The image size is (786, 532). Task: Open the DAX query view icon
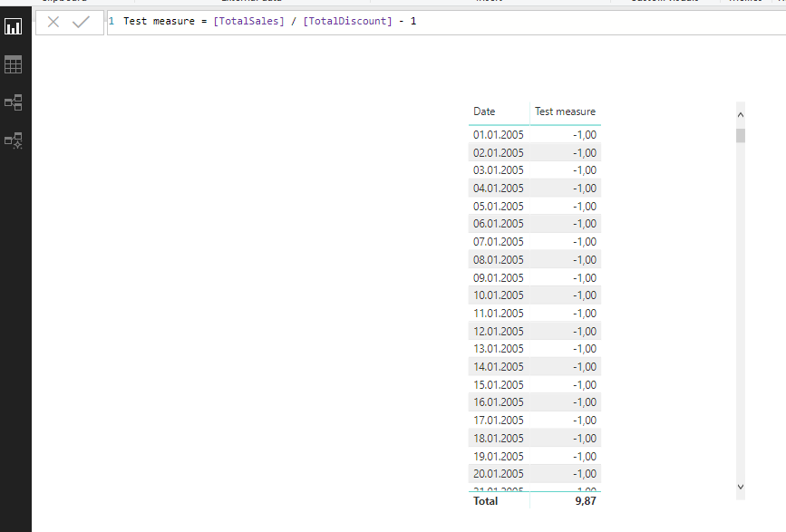pyautogui.click(x=13, y=140)
